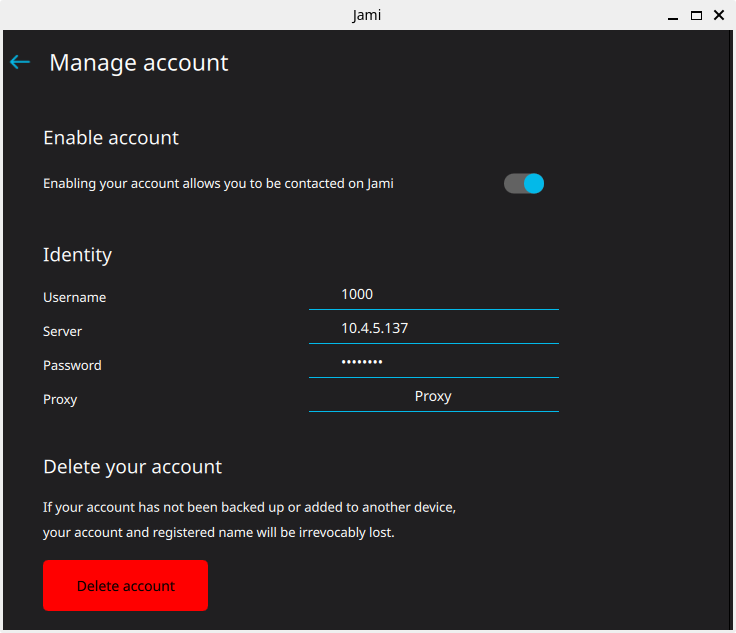This screenshot has width=736, height=633.
Task: Click the back arrow icon
Action: click(20, 62)
